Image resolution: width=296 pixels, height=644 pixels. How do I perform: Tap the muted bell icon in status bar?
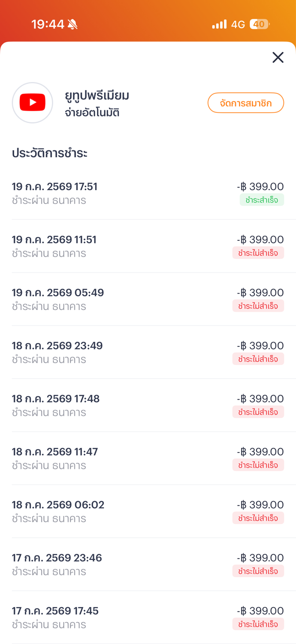(x=72, y=24)
